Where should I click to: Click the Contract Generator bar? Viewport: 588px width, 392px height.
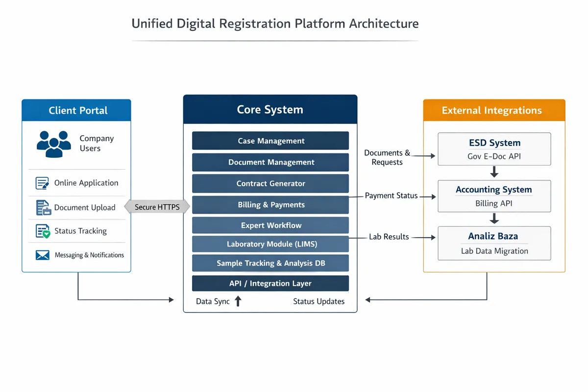270,184
